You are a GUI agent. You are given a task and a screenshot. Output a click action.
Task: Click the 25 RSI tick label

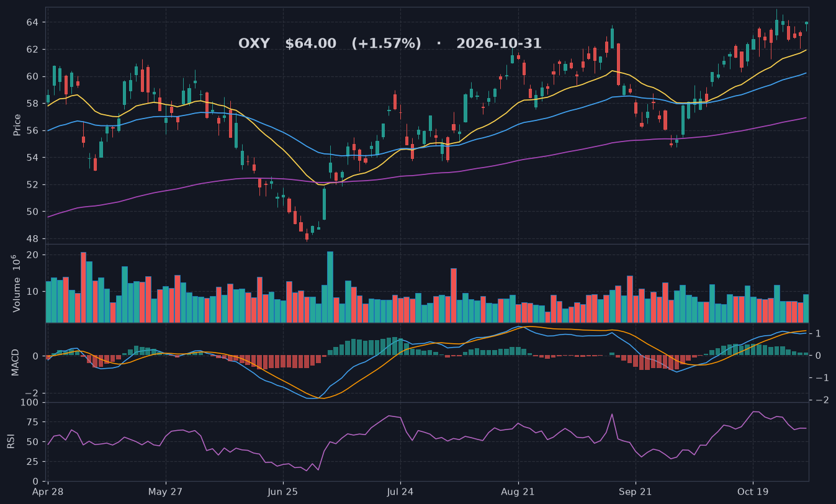pos(32,462)
